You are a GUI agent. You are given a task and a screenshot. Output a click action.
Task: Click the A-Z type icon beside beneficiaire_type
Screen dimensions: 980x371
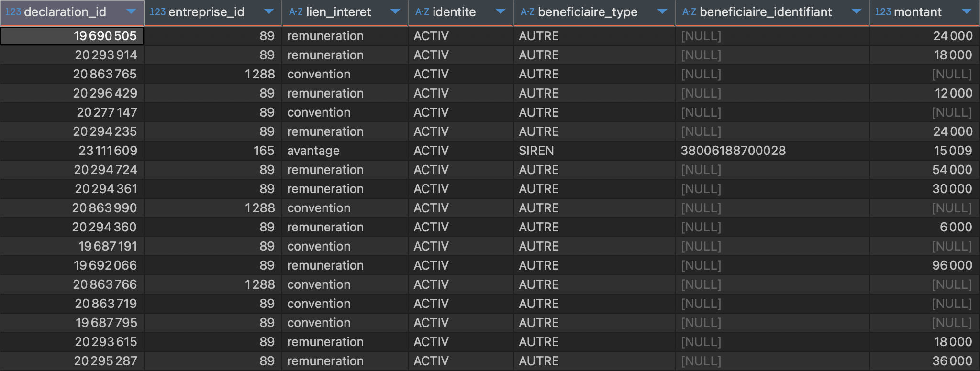(x=527, y=12)
